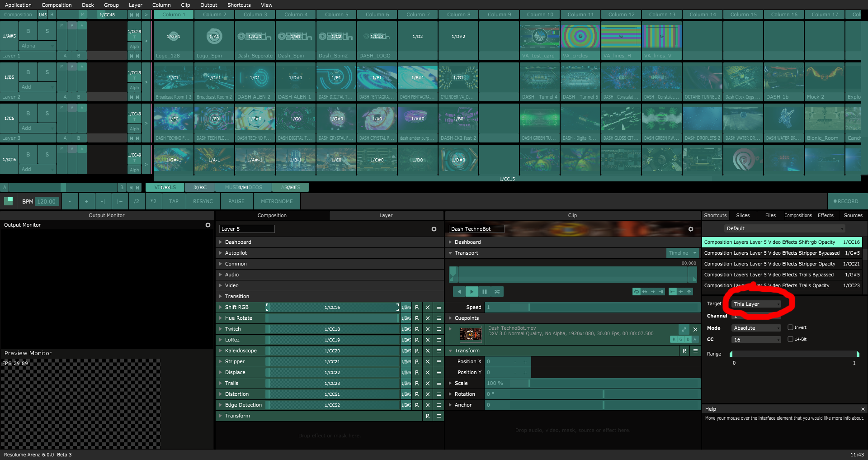The image size is (868, 460).
Task: Play the clip backwards
Action: 459,292
